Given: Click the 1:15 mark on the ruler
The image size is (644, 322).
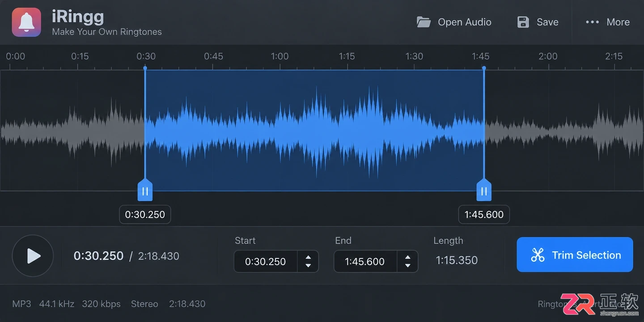Looking at the screenshot, I should (347, 56).
